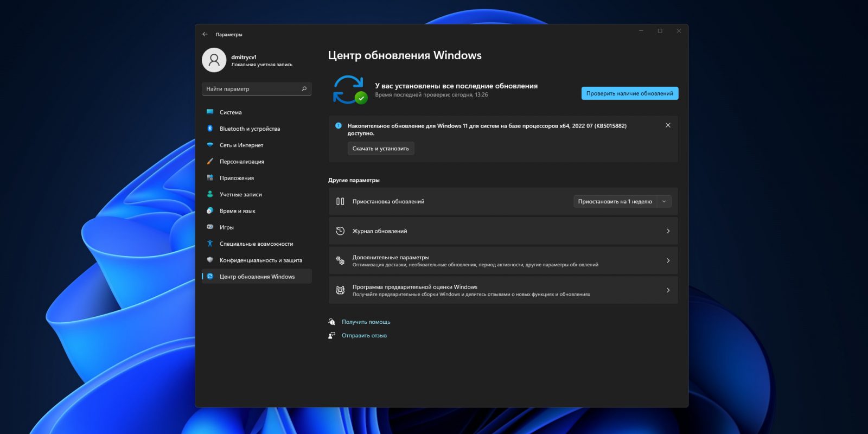Click Другие параметры heading
This screenshot has width=868, height=434.
point(354,180)
